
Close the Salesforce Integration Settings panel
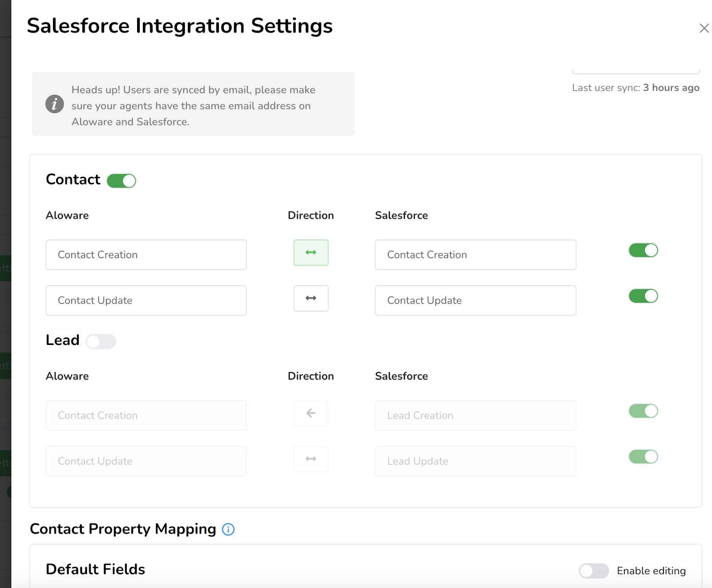coord(704,28)
